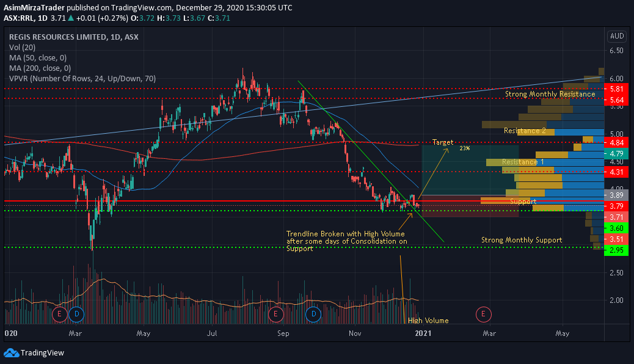This screenshot has height=364, width=634.
Task: Open the dividend marker D near Mar 2020
Action: [x=76, y=314]
